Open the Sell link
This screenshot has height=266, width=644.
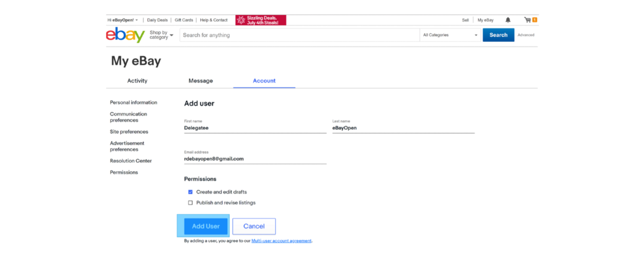pyautogui.click(x=465, y=20)
